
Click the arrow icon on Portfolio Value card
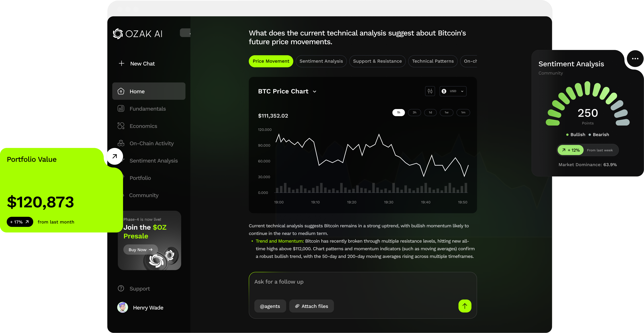(x=115, y=157)
